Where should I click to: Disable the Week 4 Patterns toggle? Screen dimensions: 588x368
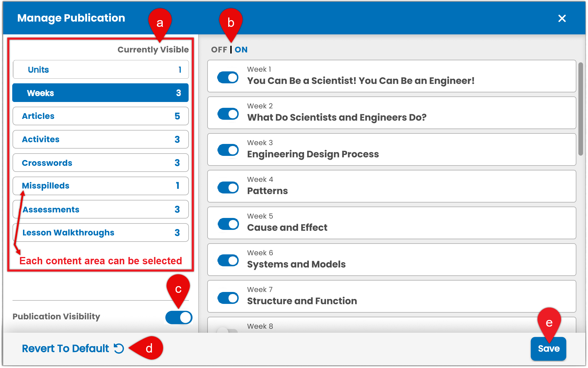pos(228,187)
